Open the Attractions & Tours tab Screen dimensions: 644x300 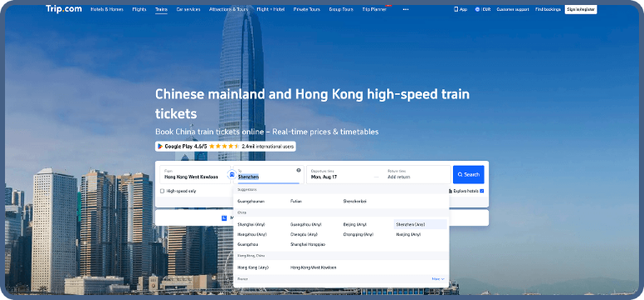click(x=229, y=9)
